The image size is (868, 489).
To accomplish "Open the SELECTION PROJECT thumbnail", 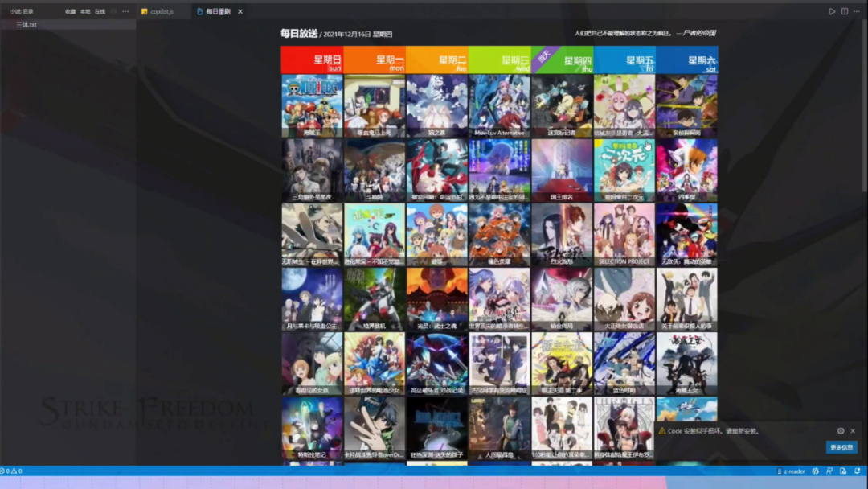I will coord(624,234).
